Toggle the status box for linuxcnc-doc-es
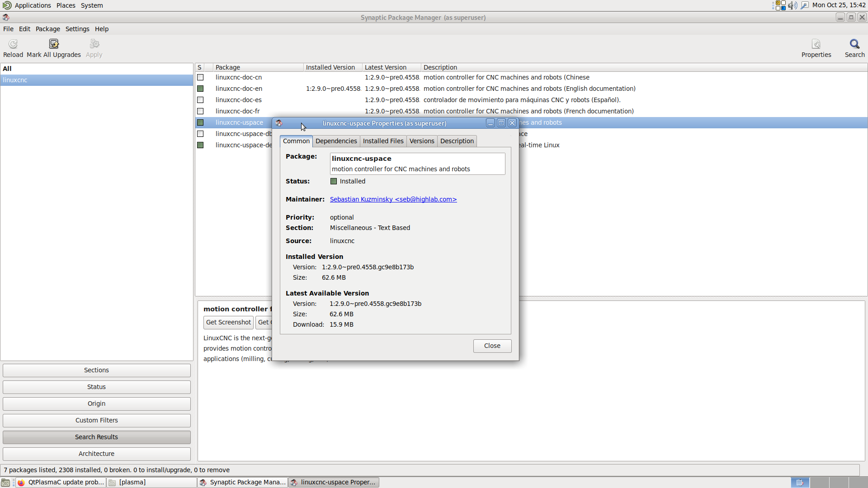 point(200,100)
